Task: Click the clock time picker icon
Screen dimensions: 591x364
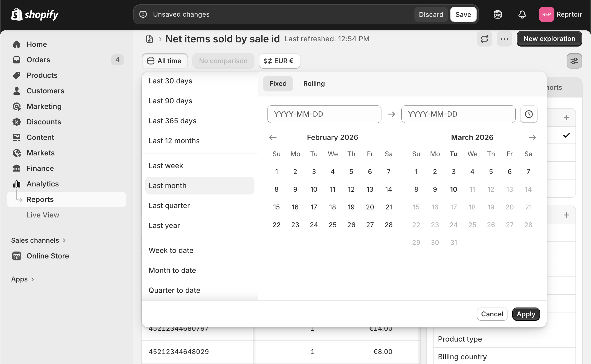Action: tap(529, 114)
